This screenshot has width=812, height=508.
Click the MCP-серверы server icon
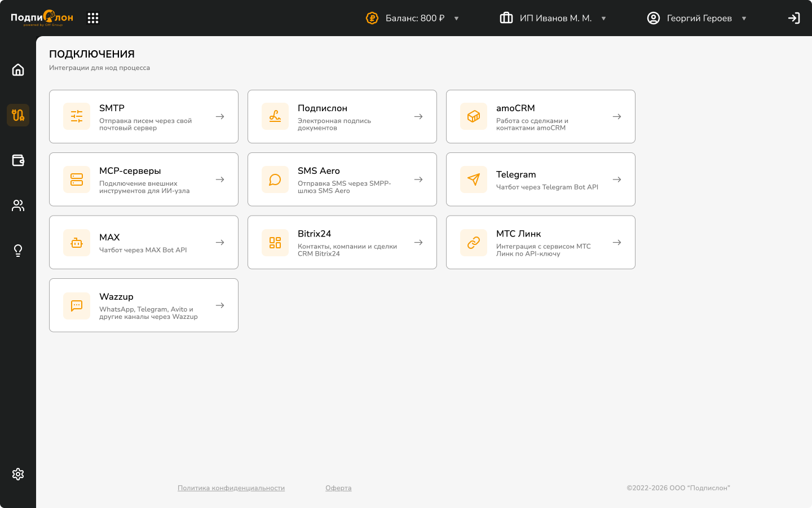[x=77, y=179]
